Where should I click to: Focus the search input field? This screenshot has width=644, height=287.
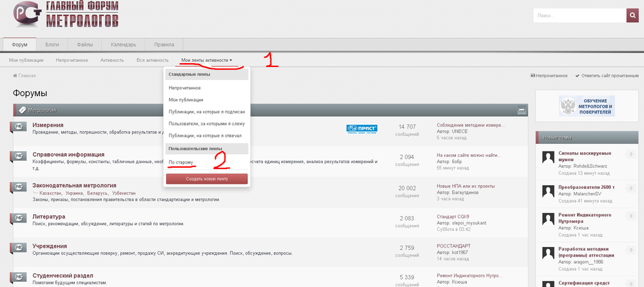pyautogui.click(x=578, y=16)
